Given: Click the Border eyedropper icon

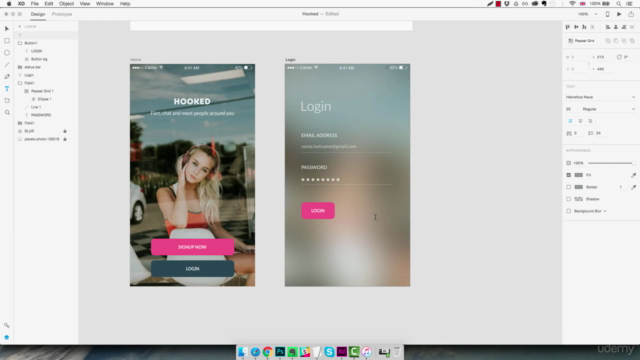Looking at the screenshot, I should tap(633, 187).
